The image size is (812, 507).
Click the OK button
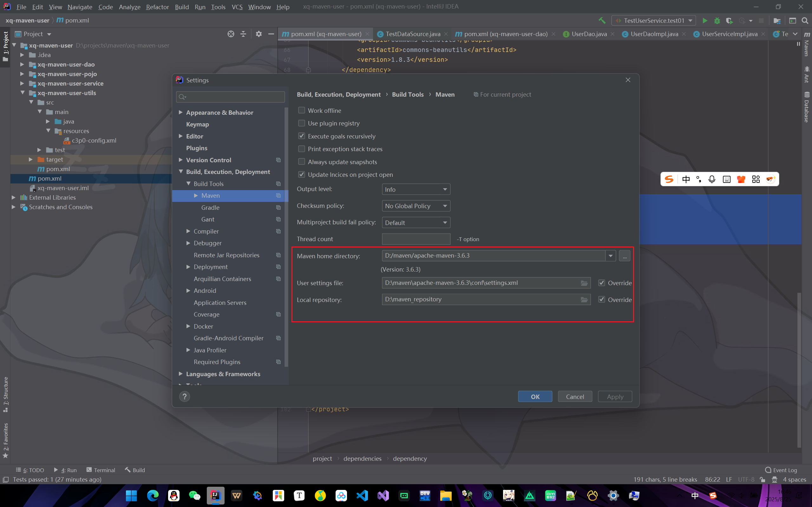point(535,397)
